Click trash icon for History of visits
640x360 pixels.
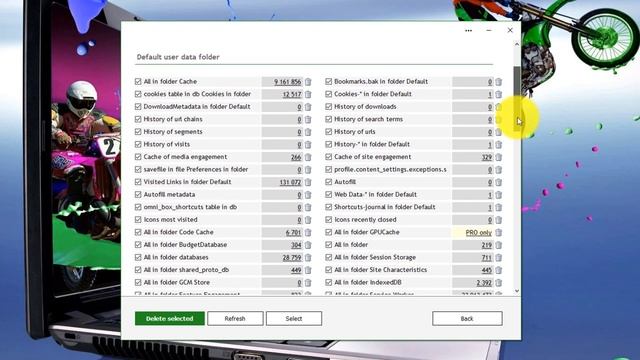tap(308, 144)
